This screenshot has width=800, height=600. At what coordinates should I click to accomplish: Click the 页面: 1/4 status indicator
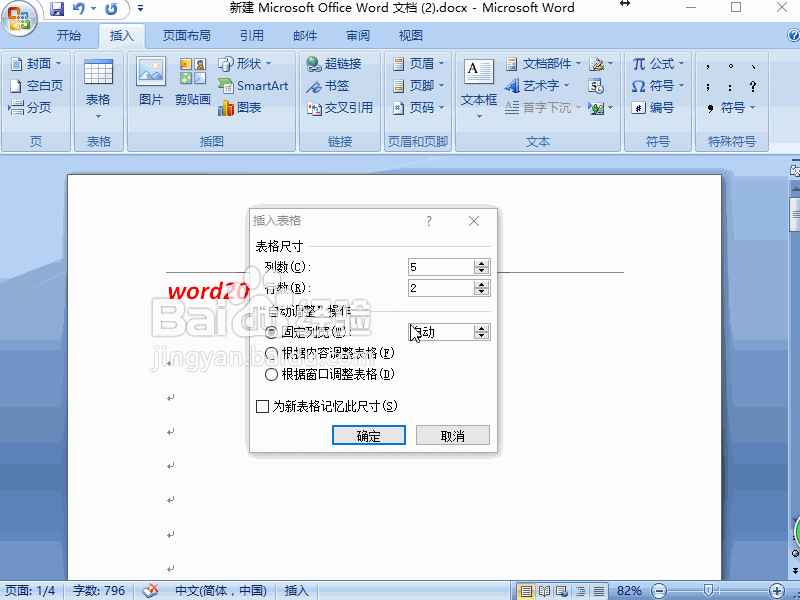(31, 591)
